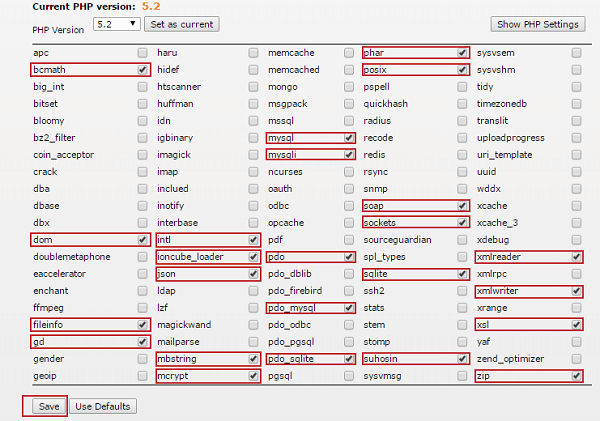The width and height of the screenshot is (600, 421).
Task: Disable the xmlwriter checkbox
Action: click(x=577, y=291)
